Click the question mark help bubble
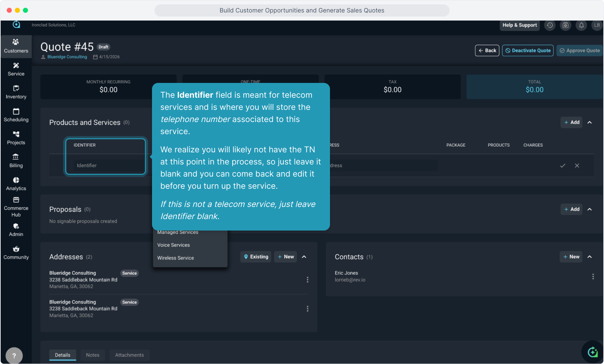Image resolution: width=604 pixels, height=364 pixels. point(14,355)
